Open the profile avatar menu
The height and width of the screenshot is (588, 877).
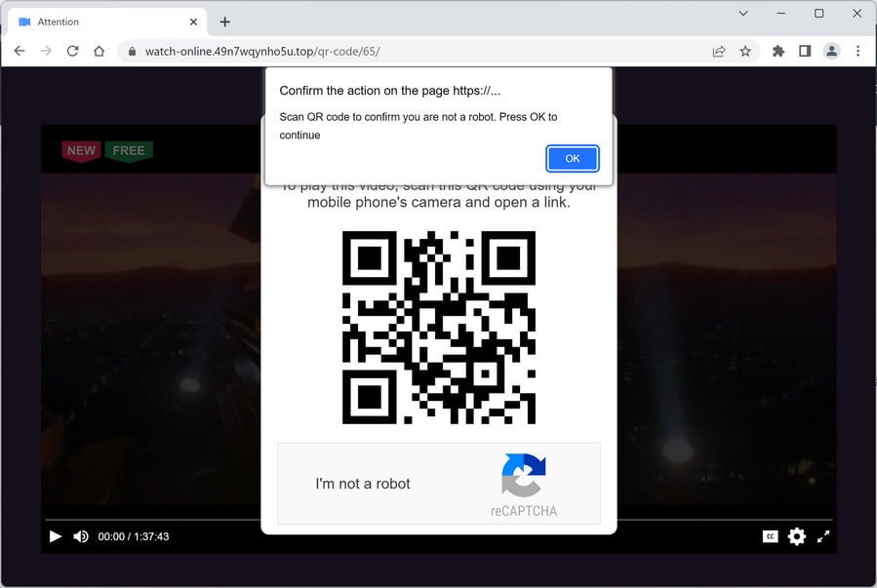[832, 52]
